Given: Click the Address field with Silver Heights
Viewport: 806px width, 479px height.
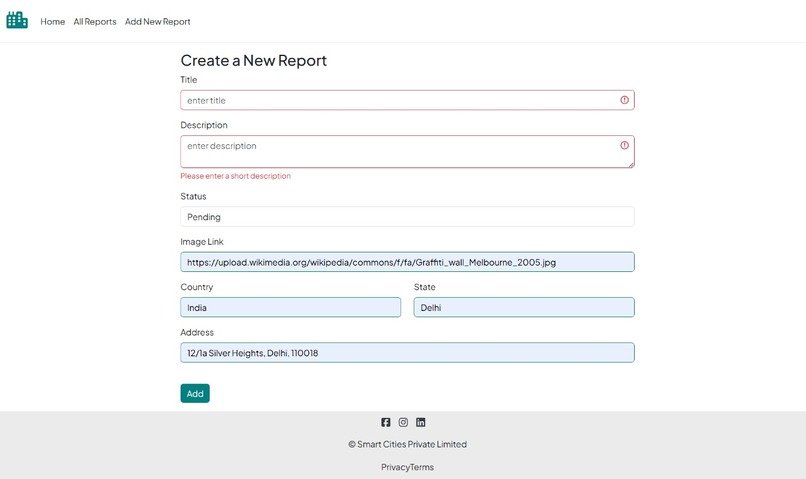Looking at the screenshot, I should (407, 353).
